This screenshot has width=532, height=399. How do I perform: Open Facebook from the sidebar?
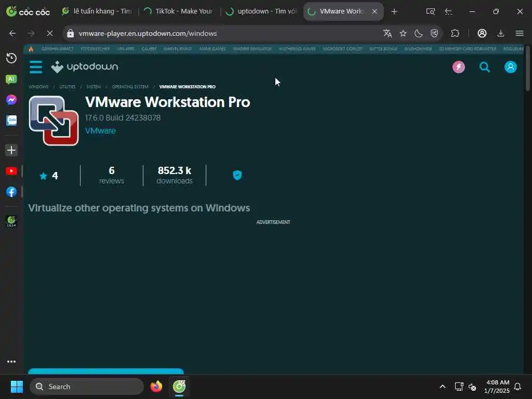11,192
